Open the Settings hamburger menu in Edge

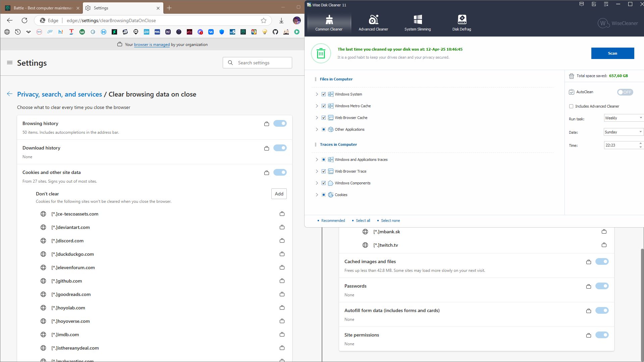click(10, 63)
